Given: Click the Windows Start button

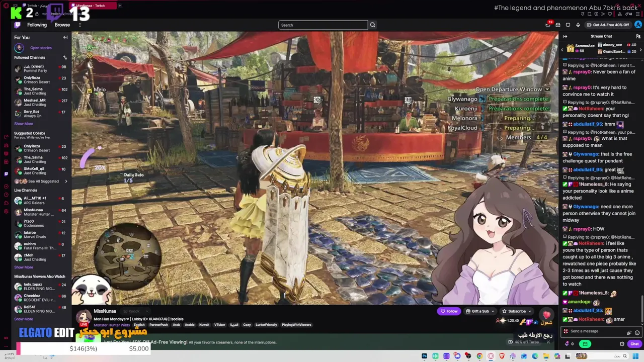Looking at the screenshot, I should 635,356.
